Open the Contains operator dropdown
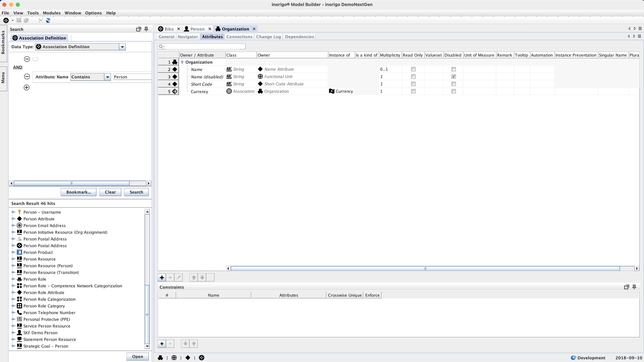This screenshot has height=362, width=644. pyautogui.click(x=108, y=77)
